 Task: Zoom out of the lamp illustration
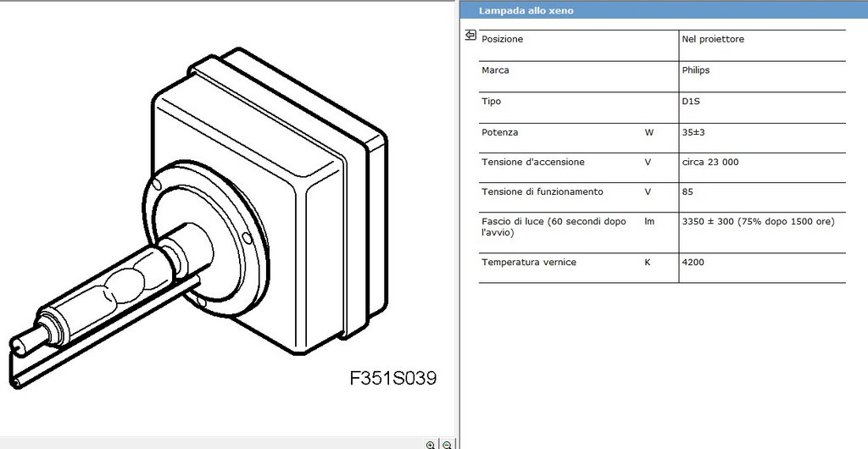tap(447, 445)
